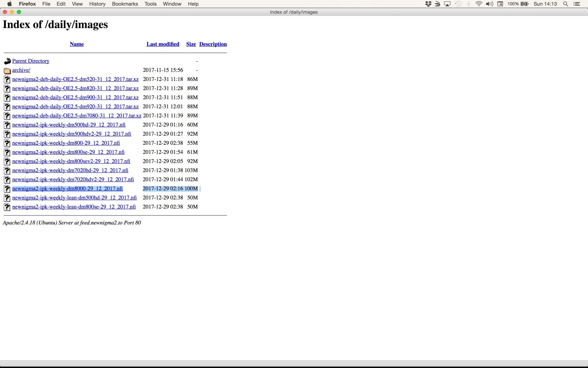Click the Spotlight search magnifier icon
Image resolution: width=588 pixels, height=368 pixels.
pos(565,4)
